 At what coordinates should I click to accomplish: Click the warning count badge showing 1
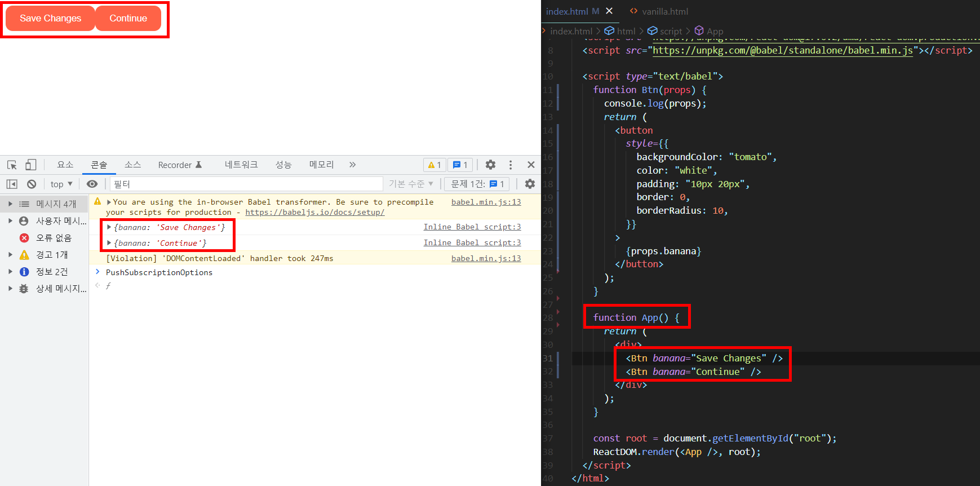point(434,165)
